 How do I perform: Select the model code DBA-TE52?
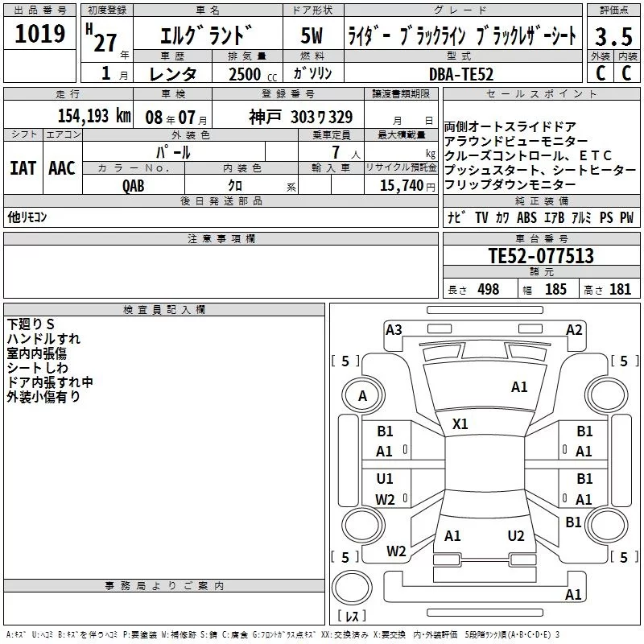[x=461, y=74]
